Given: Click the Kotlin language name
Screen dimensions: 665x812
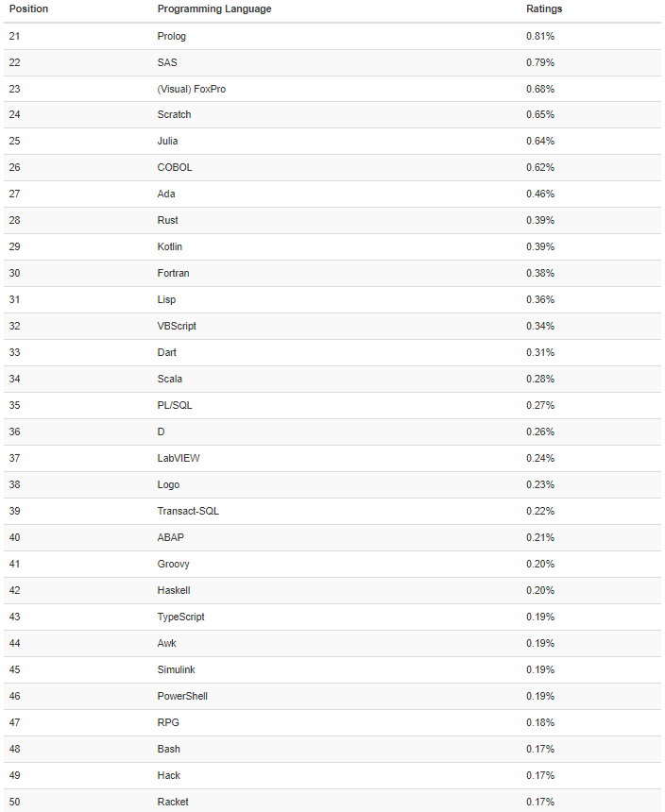Looking at the screenshot, I should (170, 246).
